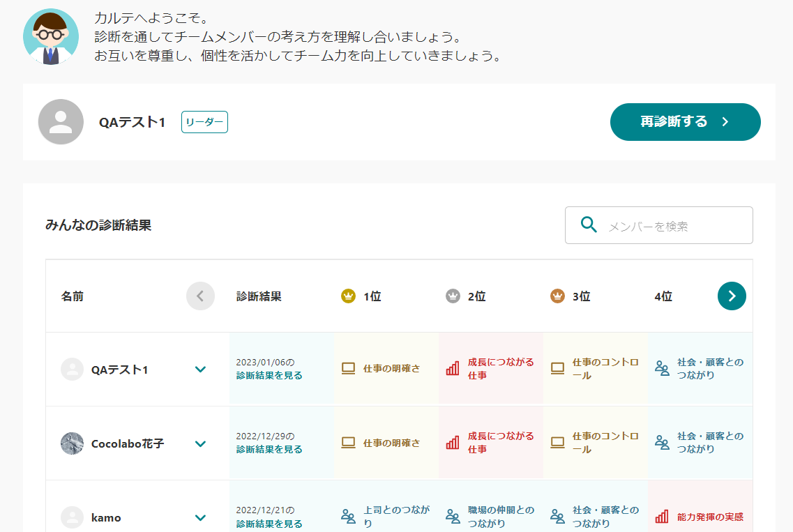This screenshot has width=793, height=532.
Task: Click the リーダー badge label
Action: click(204, 122)
